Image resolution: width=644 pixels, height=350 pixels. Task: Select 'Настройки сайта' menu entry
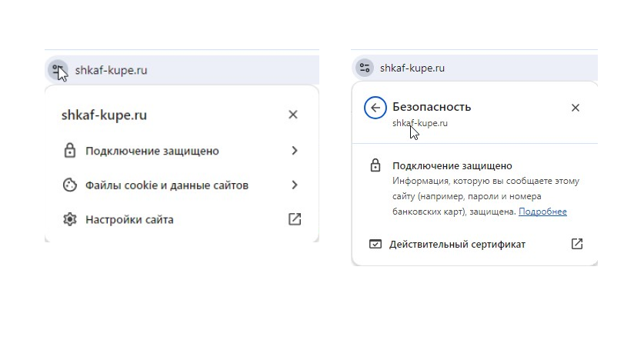[x=182, y=219]
